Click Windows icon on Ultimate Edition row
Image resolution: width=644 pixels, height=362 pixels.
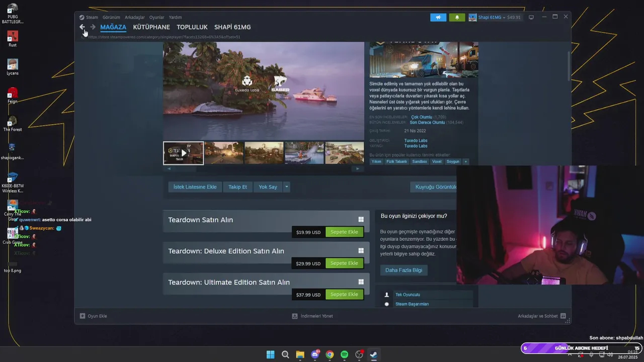[361, 282]
